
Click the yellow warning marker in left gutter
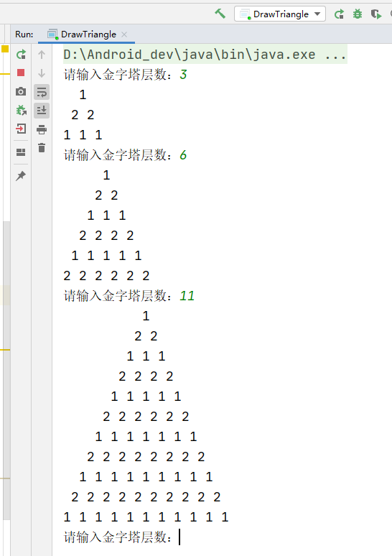(x=5, y=49)
